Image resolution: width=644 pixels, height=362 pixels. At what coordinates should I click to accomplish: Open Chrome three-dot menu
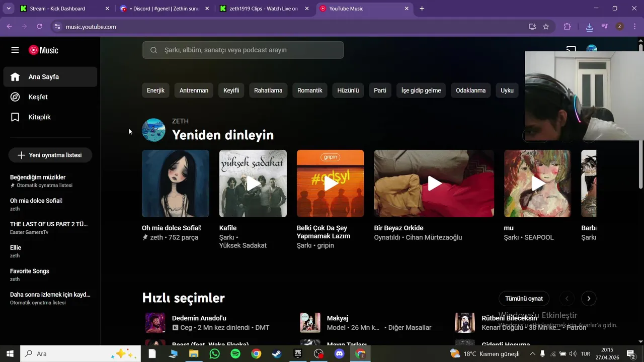634,27
